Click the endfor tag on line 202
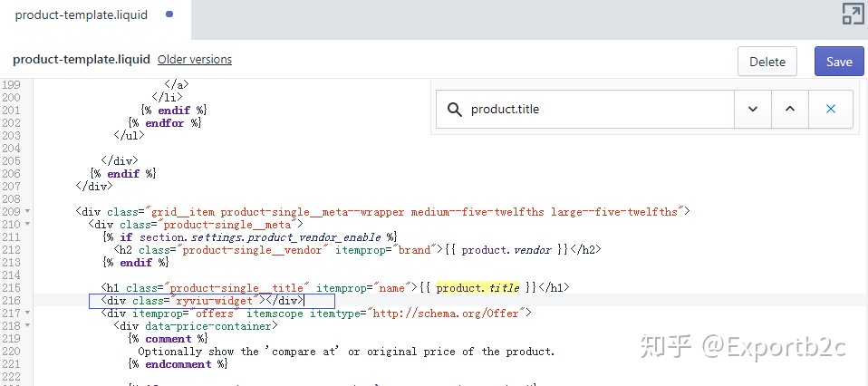Screen dimensions: 868x386 pyautogui.click(x=164, y=123)
